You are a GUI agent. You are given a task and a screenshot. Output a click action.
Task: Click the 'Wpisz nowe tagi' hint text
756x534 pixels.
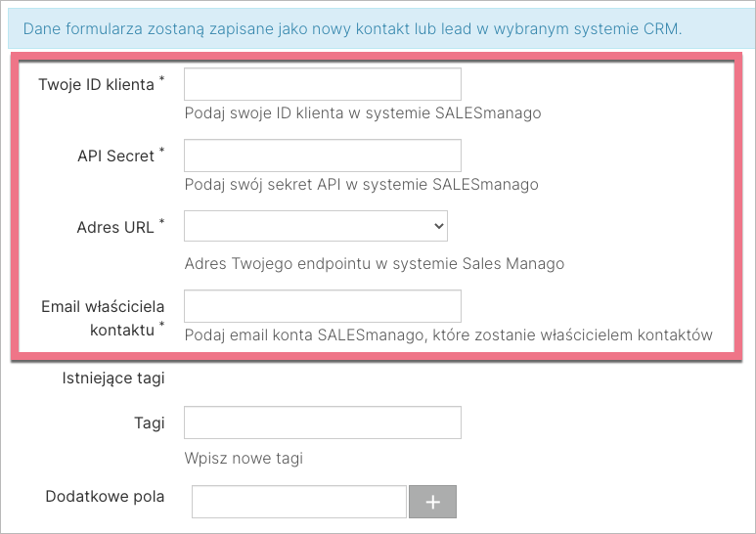coord(244,458)
